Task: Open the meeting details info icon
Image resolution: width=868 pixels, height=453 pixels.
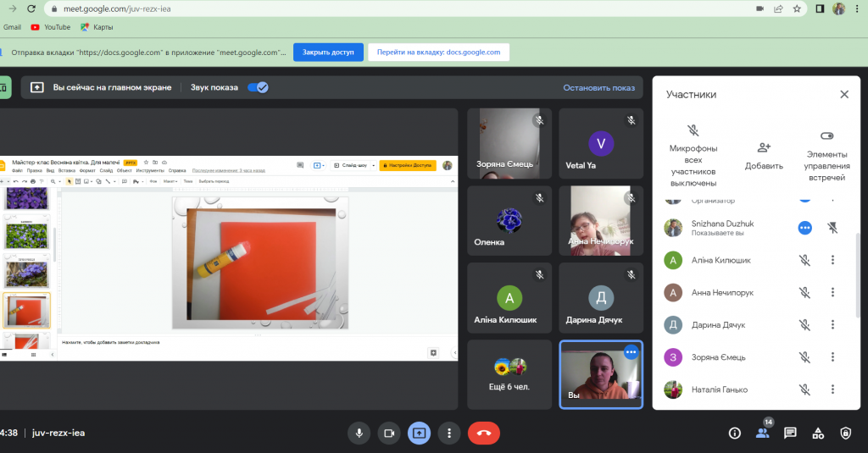Action: point(735,433)
